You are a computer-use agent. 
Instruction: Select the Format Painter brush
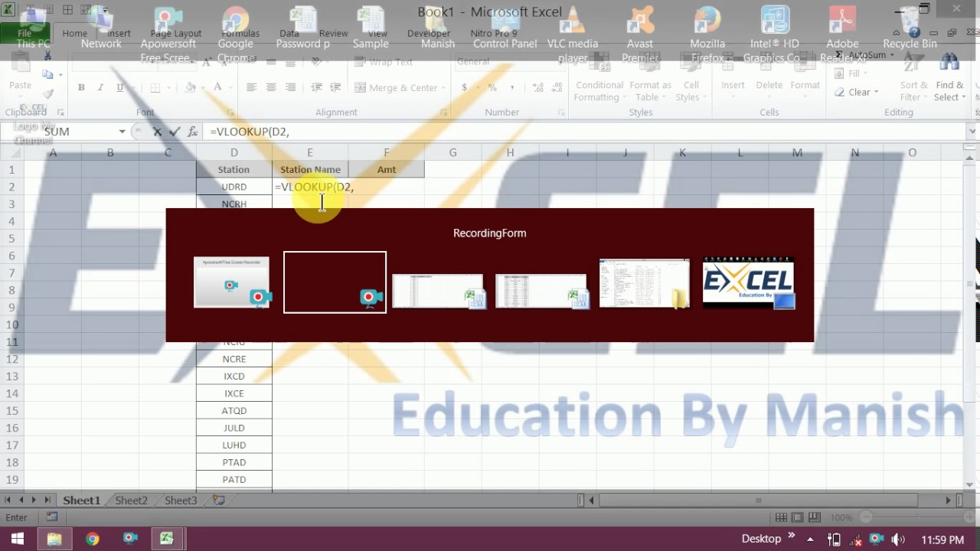pyautogui.click(x=47, y=93)
